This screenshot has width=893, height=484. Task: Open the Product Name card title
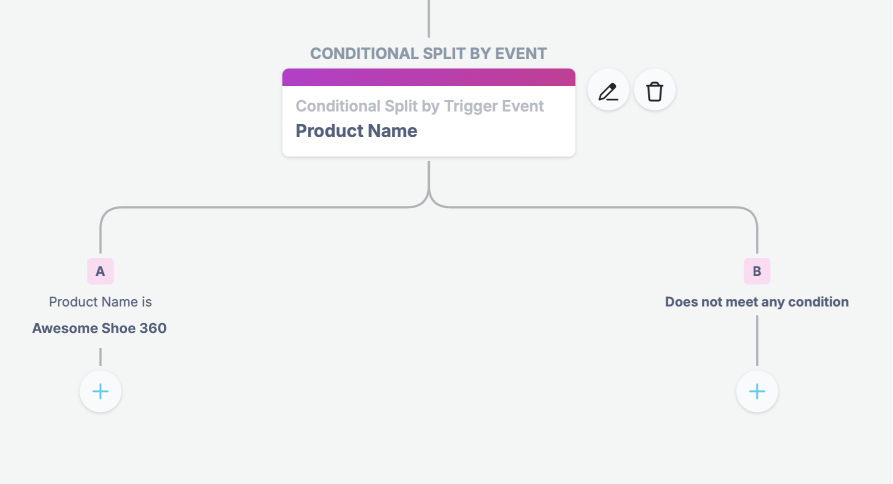coord(357,131)
